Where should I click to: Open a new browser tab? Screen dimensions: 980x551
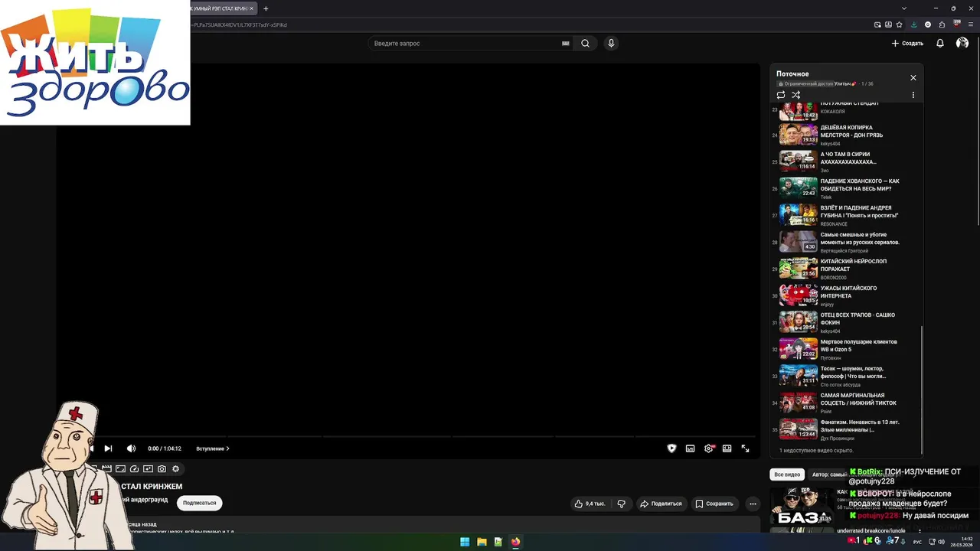click(x=266, y=8)
